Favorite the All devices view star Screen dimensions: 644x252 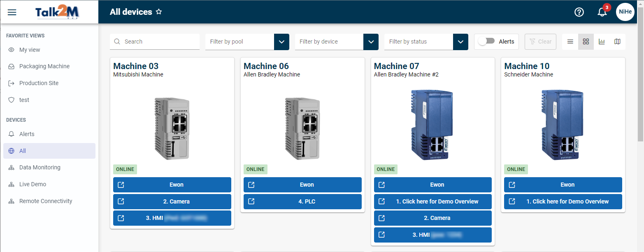point(159,12)
